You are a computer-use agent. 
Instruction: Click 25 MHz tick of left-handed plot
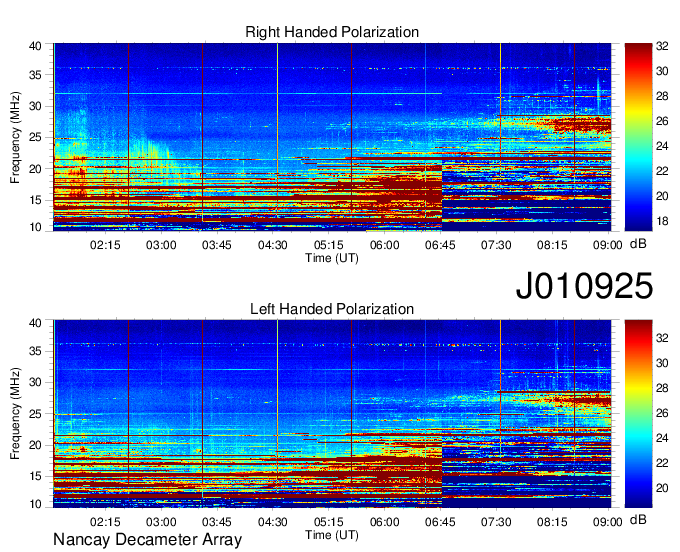[36, 414]
